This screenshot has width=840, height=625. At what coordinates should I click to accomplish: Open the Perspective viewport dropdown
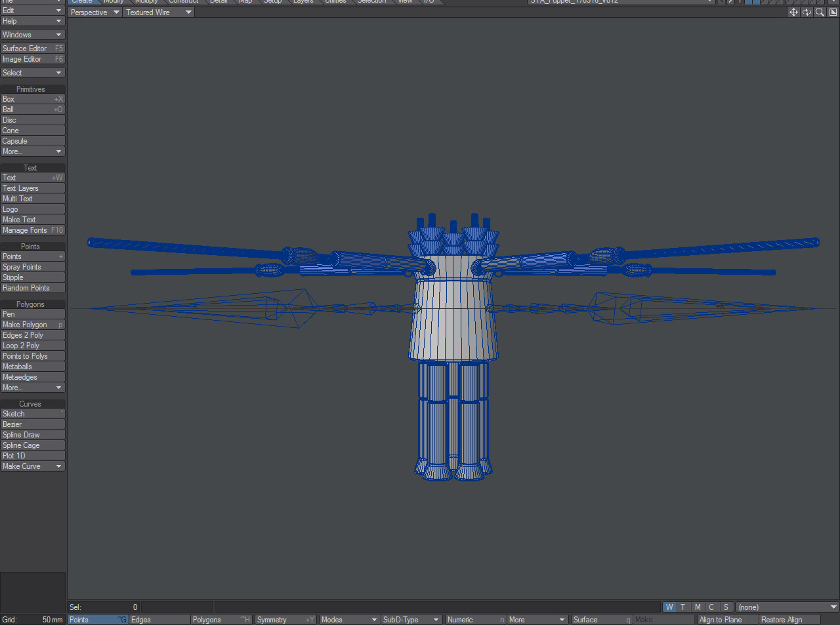[94, 12]
